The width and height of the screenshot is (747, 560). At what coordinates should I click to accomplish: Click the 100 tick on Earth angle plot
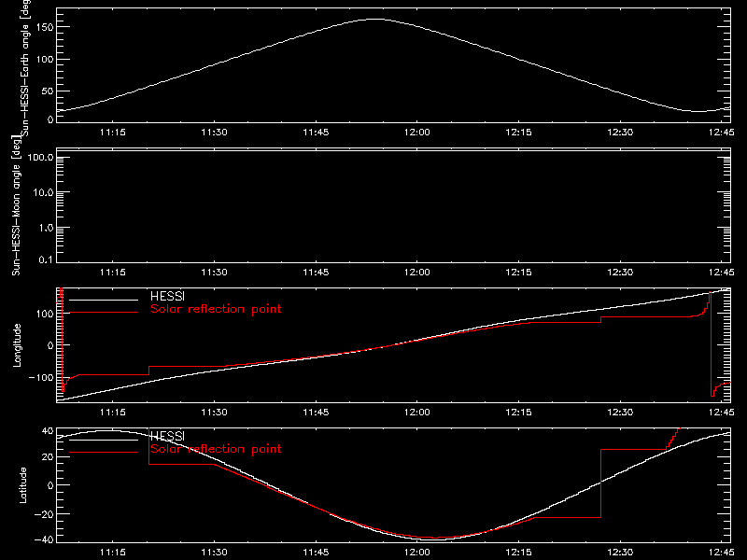[44, 59]
